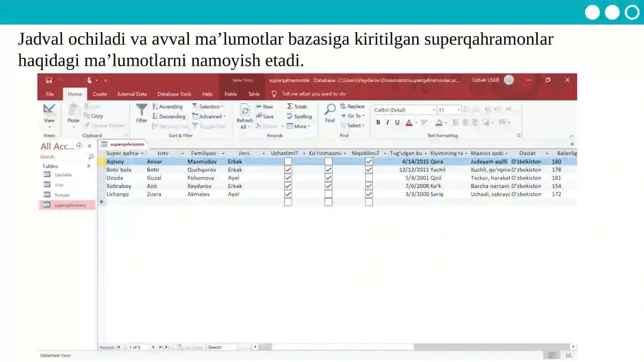This screenshot has height=362, width=644.
Task: Click the Tell me lightbulb icon
Action: (x=274, y=94)
